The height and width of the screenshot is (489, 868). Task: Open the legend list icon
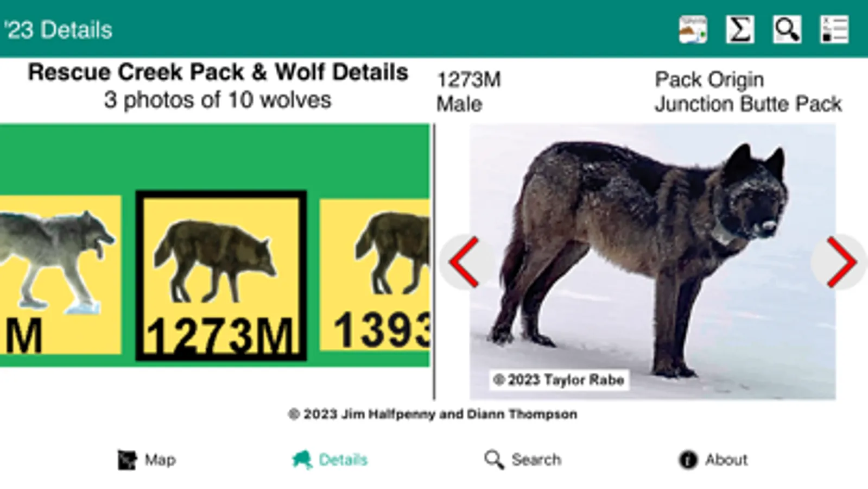(x=834, y=29)
